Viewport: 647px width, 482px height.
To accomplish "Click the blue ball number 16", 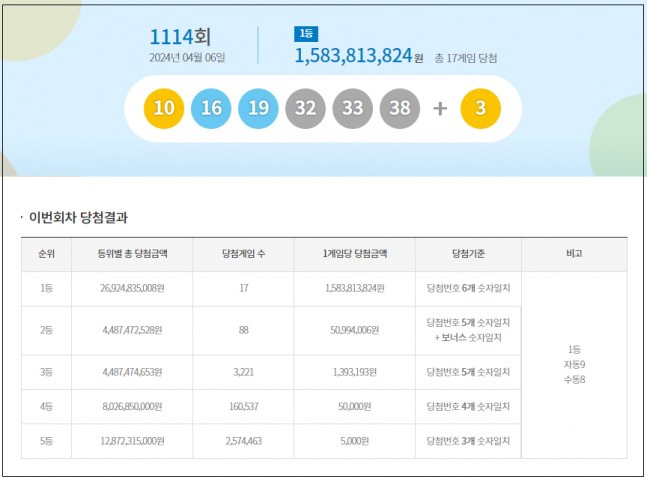I will click(211, 109).
